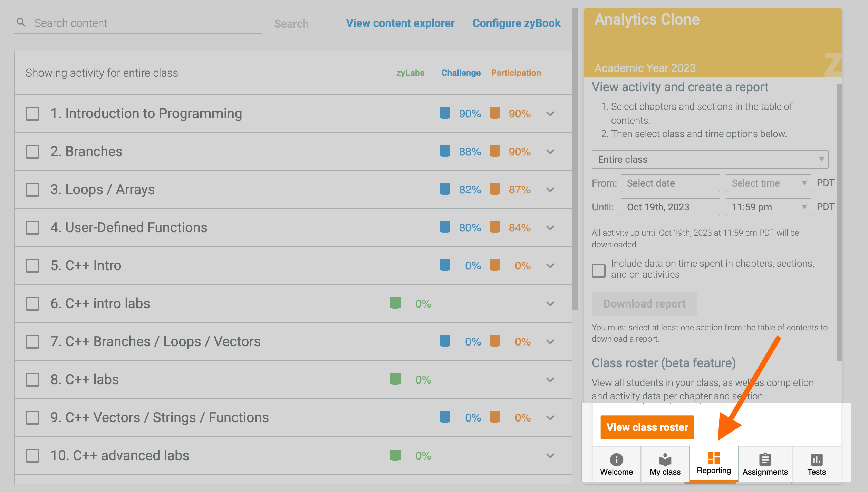868x492 pixels.
Task: Expand the Introduction to Programming chapter
Action: 551,114
